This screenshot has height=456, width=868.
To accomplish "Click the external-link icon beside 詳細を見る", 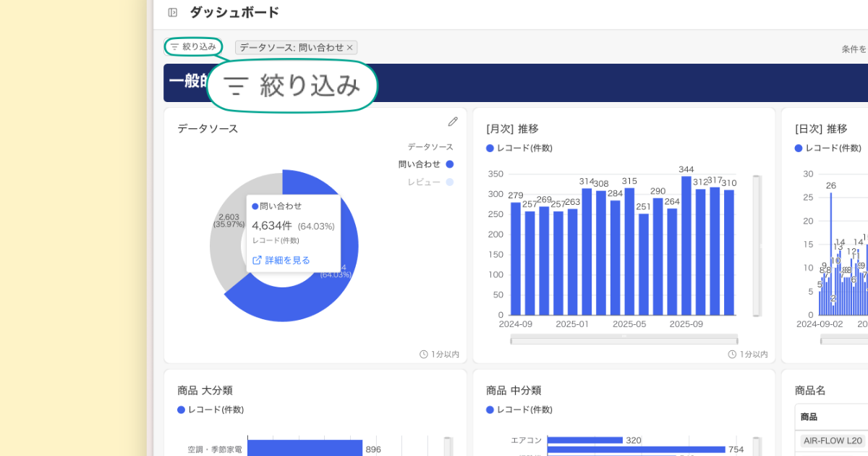I will coord(257,261).
